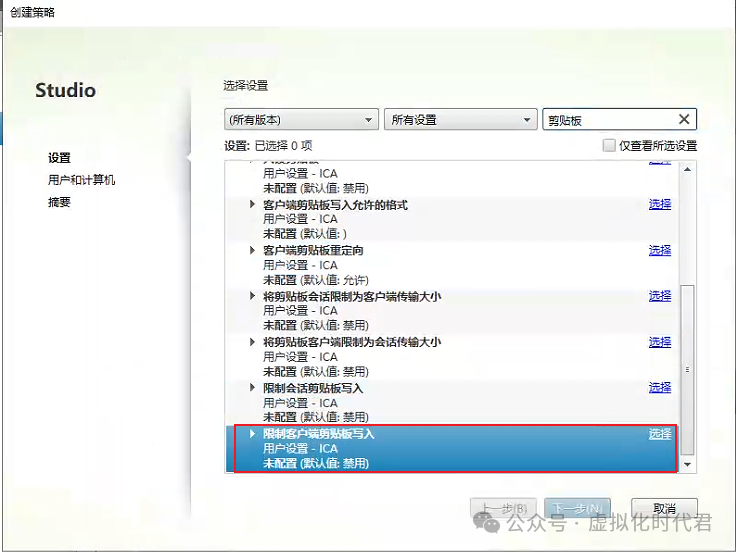Viewport: 736px width, 552px height.
Task: Click scrollbar up arrow in settings list
Action: tap(687, 169)
